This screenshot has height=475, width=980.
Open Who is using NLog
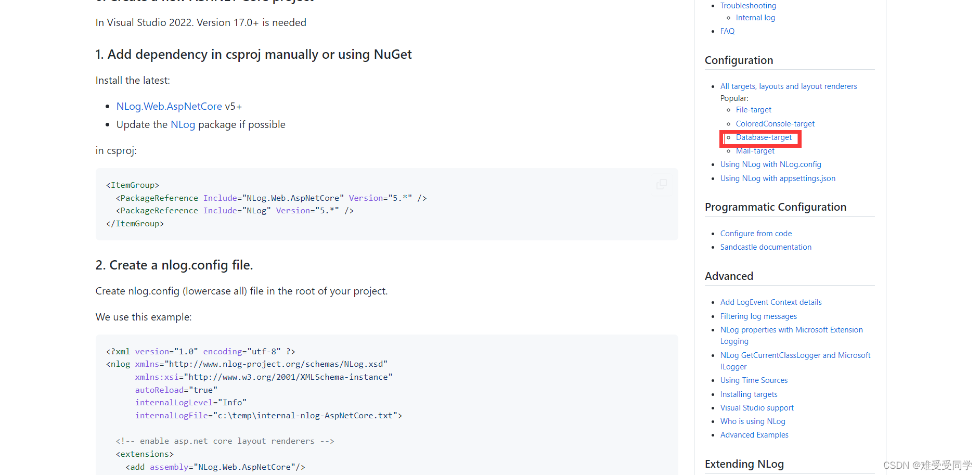tap(753, 421)
